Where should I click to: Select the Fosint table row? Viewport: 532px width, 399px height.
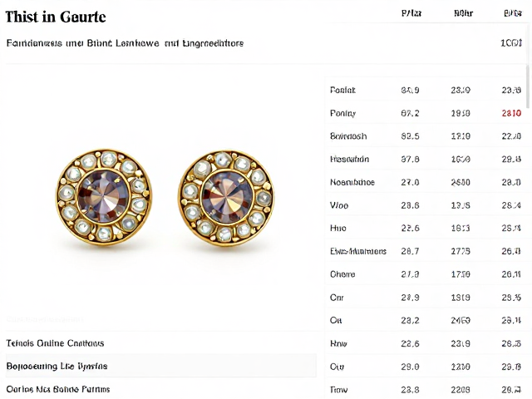426,90
